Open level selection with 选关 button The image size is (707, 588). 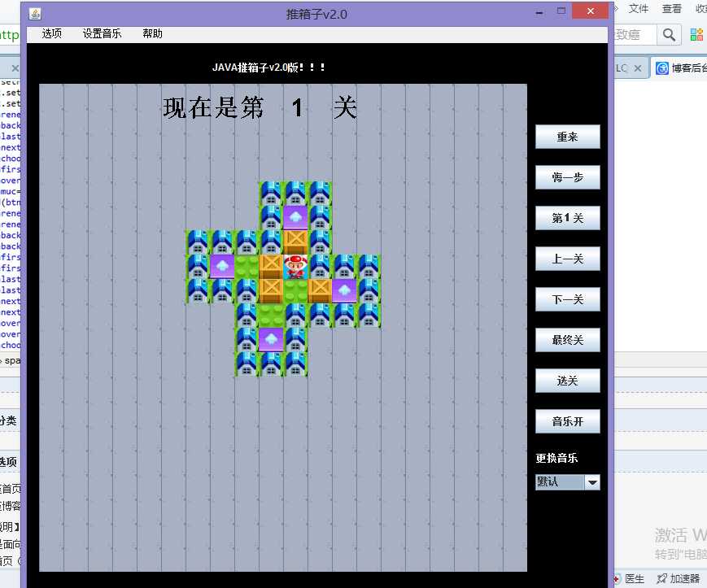click(x=567, y=381)
